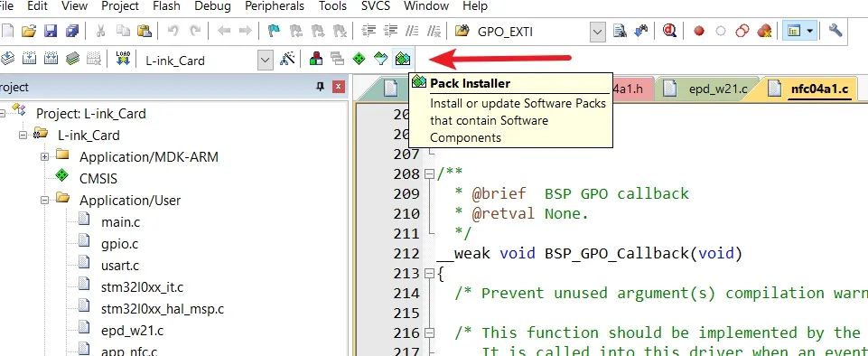
Task: Clear all bookmarks icon
Action: [340, 31]
